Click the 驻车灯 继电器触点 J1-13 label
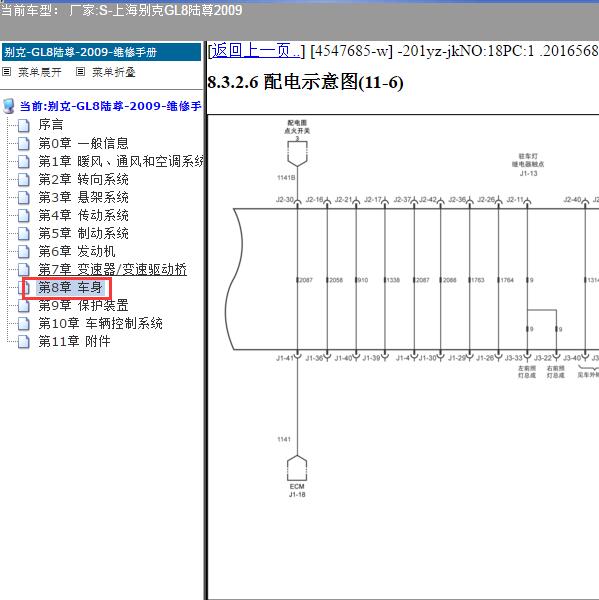Screen dimensions: 599x600 click(x=528, y=165)
